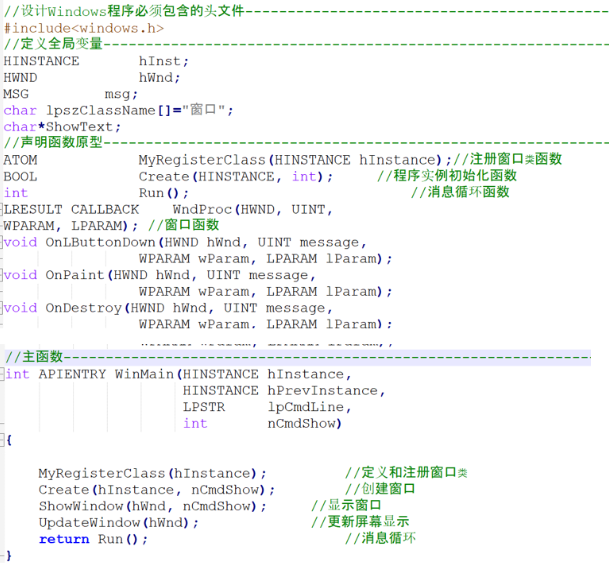Select the "lpCmdLine," parameter
This screenshot has width=609, height=566.
[x=309, y=408]
